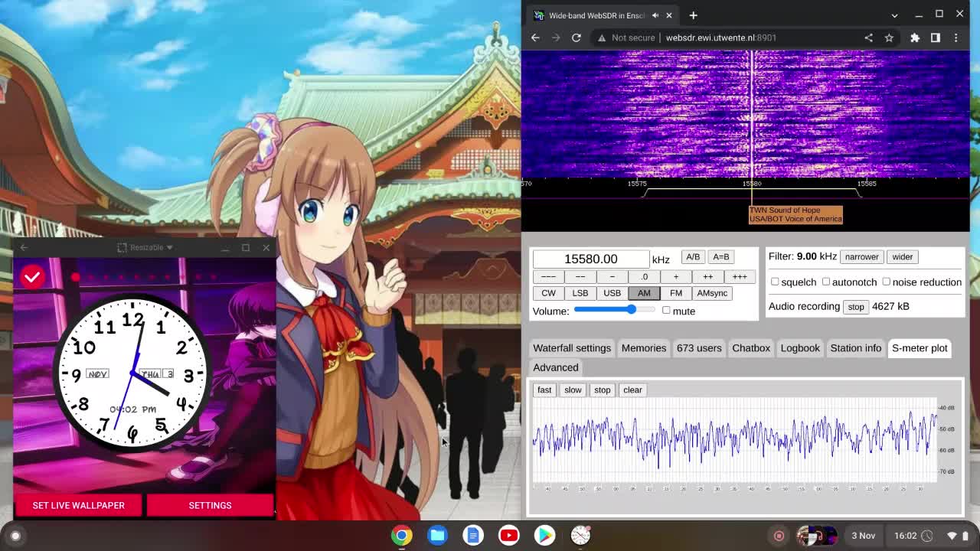Close the Wide-band WebSDR tab

pyautogui.click(x=668, y=15)
